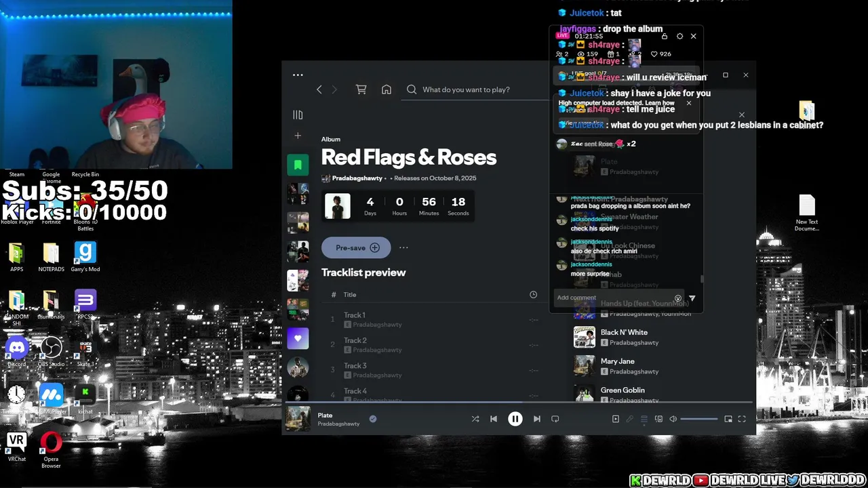
Task: Open the New Text Document file on desktop
Action: pos(806,213)
